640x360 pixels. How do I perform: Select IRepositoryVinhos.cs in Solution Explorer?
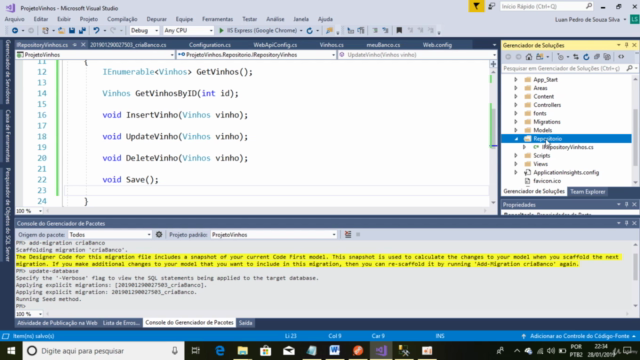[x=567, y=147]
